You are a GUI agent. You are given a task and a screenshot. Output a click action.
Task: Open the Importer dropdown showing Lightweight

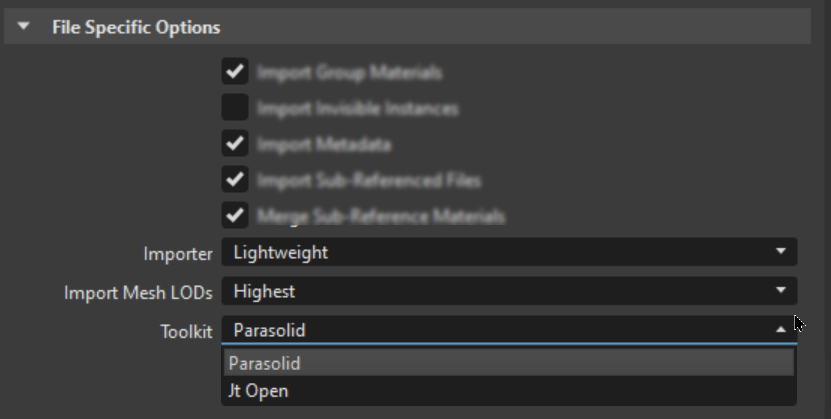pos(508,253)
